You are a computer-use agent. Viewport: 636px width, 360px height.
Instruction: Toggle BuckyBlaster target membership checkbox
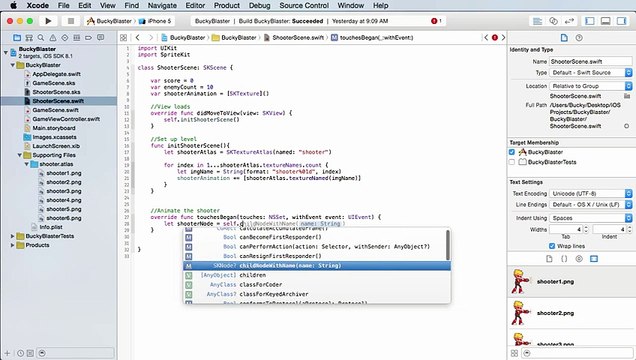click(512, 152)
